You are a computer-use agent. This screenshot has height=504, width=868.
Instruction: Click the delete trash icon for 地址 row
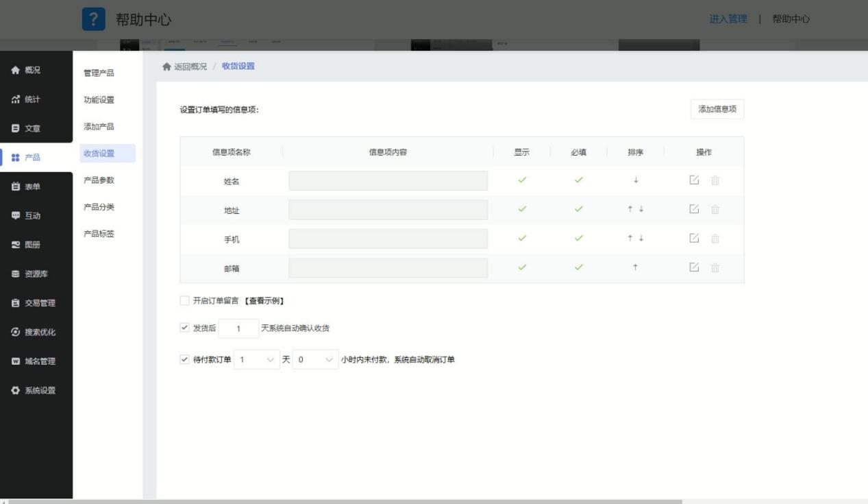point(715,210)
